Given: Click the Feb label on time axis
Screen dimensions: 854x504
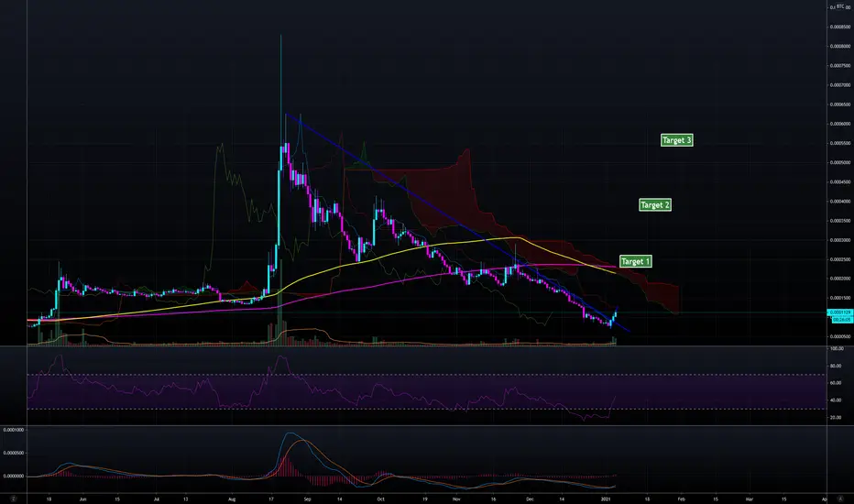Looking at the screenshot, I should [681, 499].
